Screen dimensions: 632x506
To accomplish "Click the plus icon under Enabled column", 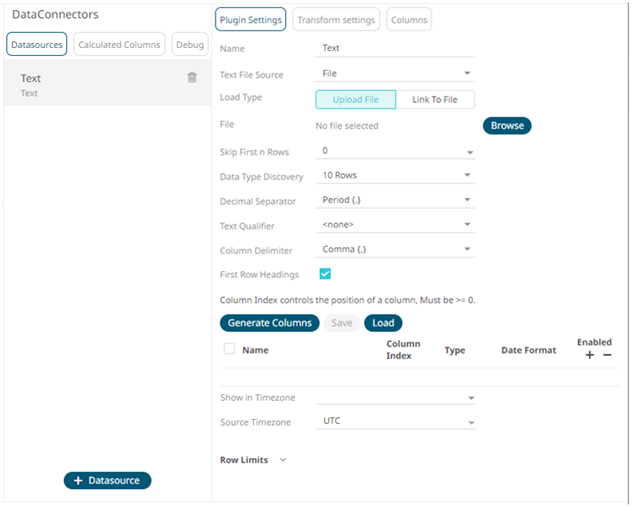I will pyautogui.click(x=590, y=355).
